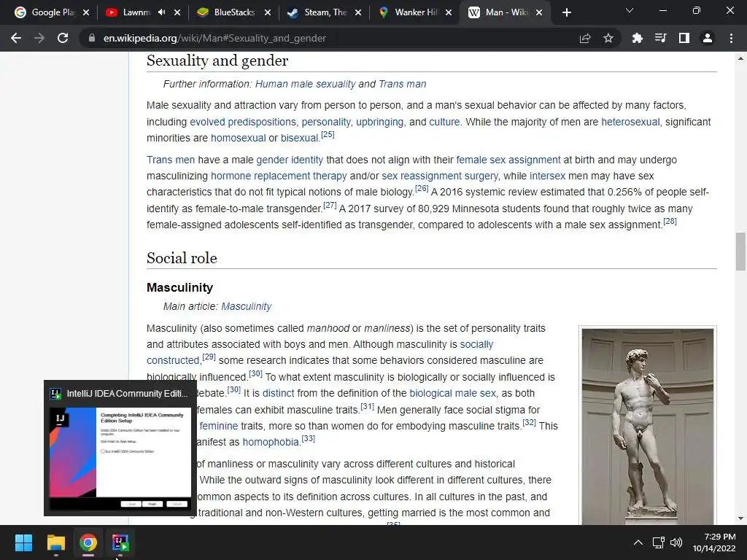Open a new browser tab

pos(566,12)
